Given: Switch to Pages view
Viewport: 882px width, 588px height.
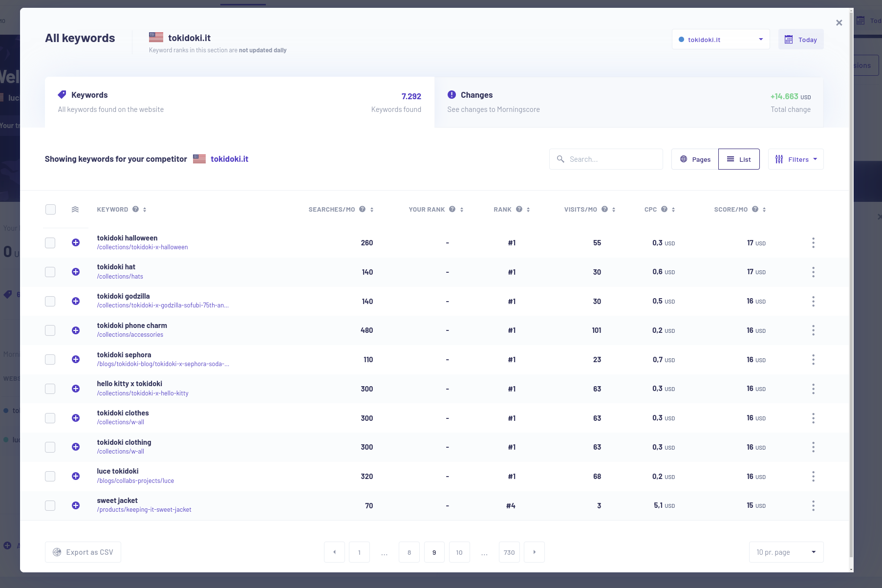Looking at the screenshot, I should tap(695, 159).
